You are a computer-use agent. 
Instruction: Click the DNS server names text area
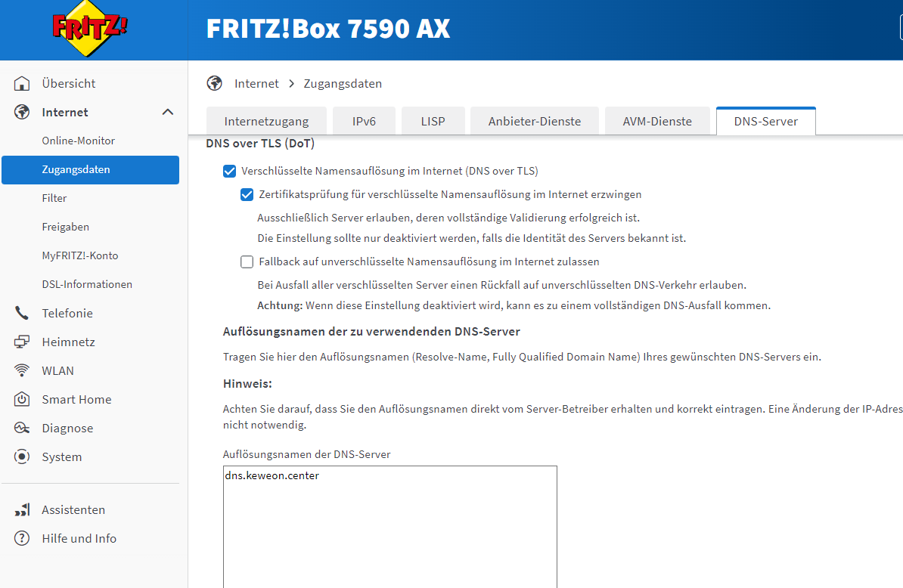point(389,529)
